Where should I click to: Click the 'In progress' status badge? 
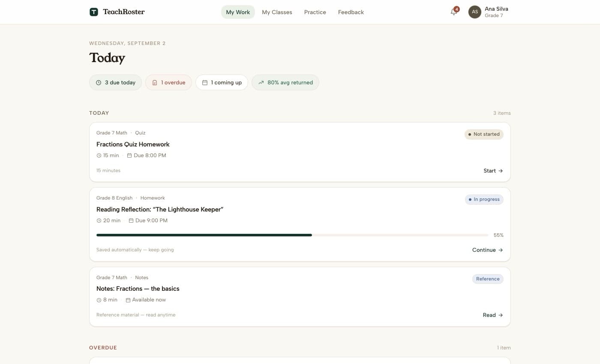tap(484, 200)
